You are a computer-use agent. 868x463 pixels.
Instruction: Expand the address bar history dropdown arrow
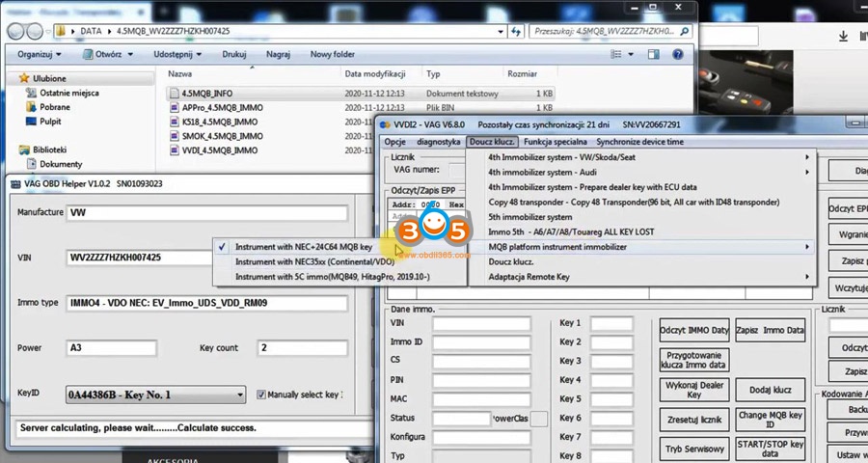[x=501, y=32]
